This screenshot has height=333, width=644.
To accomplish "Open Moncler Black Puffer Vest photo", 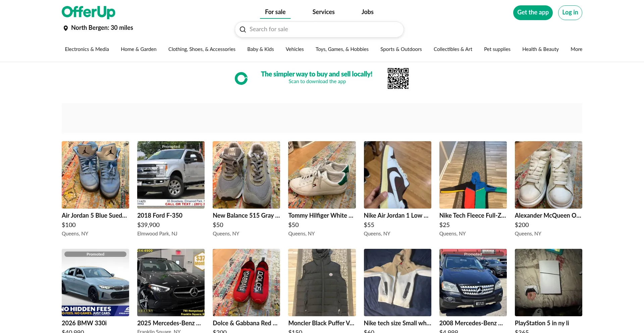I will (x=322, y=282).
